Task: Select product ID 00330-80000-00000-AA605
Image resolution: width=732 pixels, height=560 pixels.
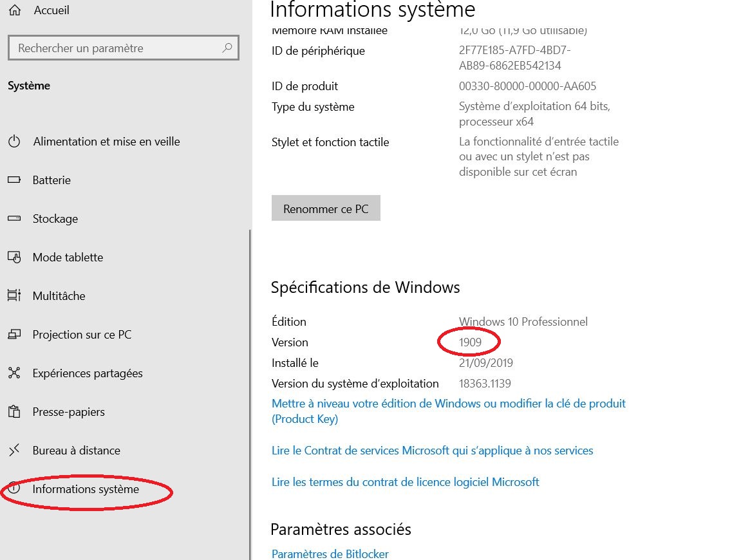Action: pos(527,86)
